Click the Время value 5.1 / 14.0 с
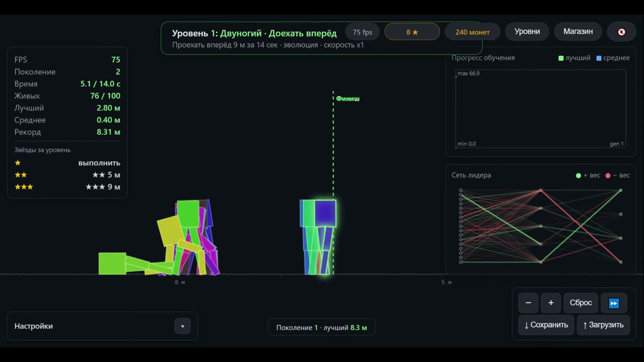Viewport: 644px width, 362px height. click(x=100, y=84)
